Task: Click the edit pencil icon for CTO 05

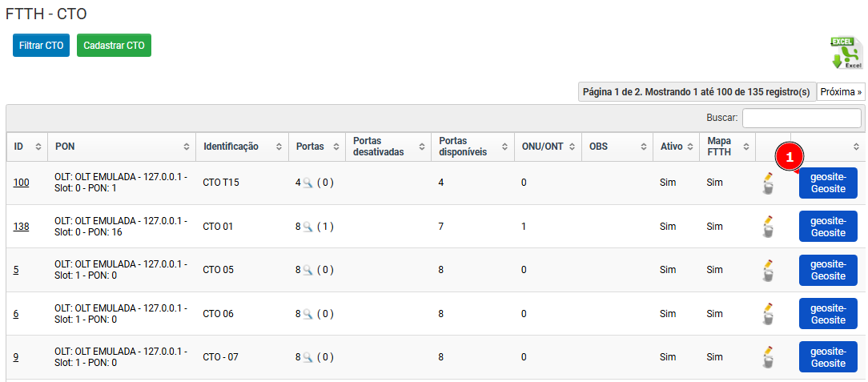Action: pos(768,265)
